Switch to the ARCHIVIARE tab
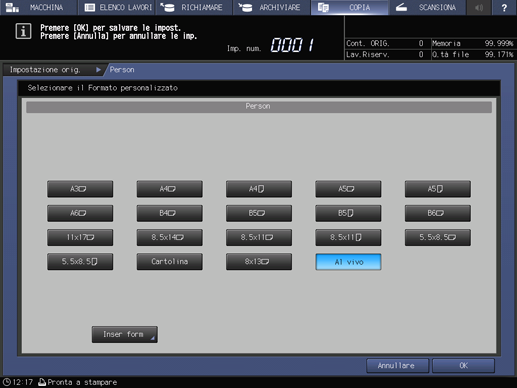 tap(272, 7)
